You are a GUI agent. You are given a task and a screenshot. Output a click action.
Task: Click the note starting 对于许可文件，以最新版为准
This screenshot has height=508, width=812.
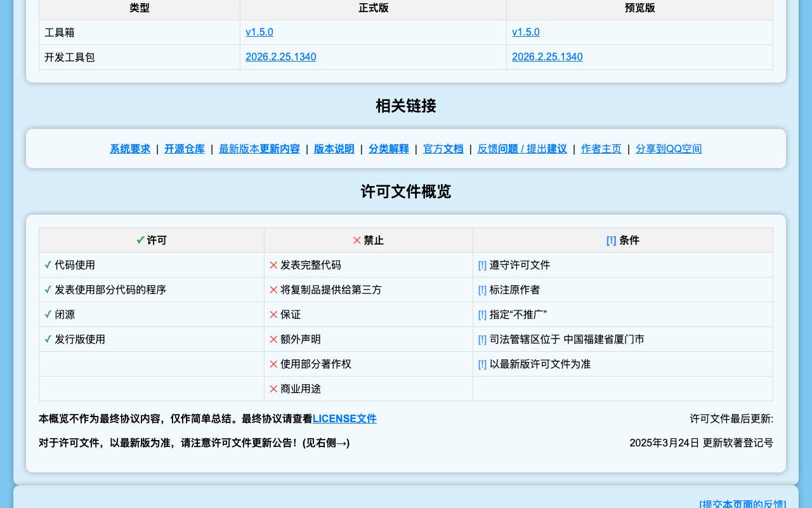click(x=194, y=443)
